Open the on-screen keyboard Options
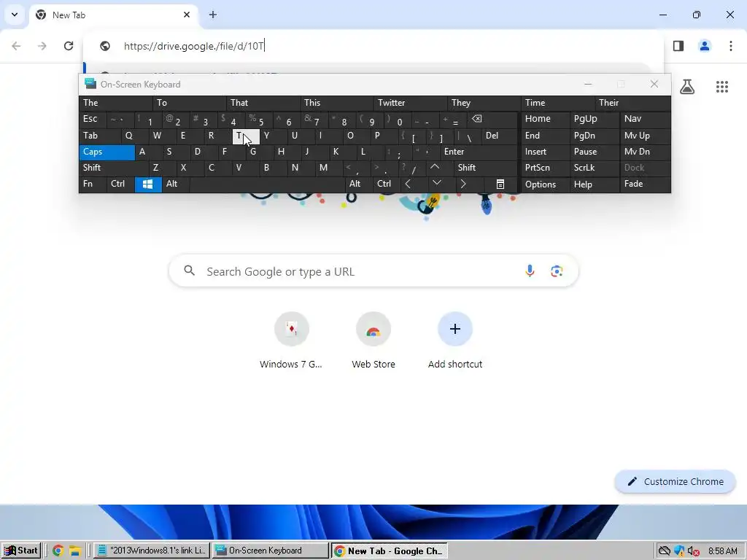Viewport: 747px width, 560px height. pyautogui.click(x=546, y=184)
